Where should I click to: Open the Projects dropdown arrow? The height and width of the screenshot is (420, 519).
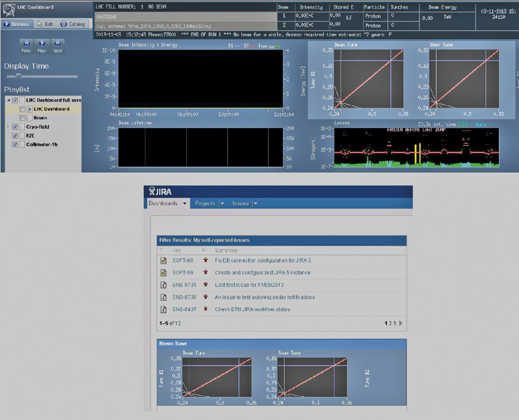click(222, 204)
